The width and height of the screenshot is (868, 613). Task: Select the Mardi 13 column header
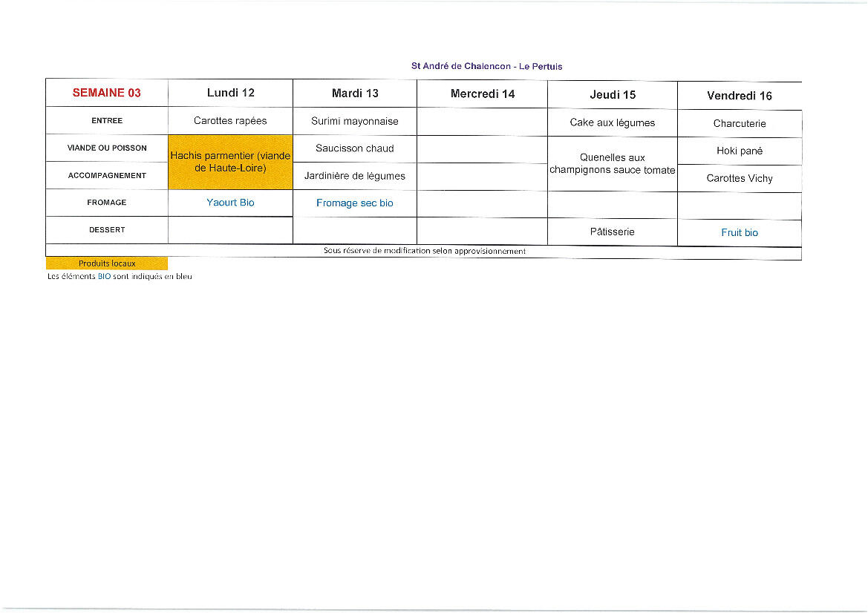[x=355, y=94]
